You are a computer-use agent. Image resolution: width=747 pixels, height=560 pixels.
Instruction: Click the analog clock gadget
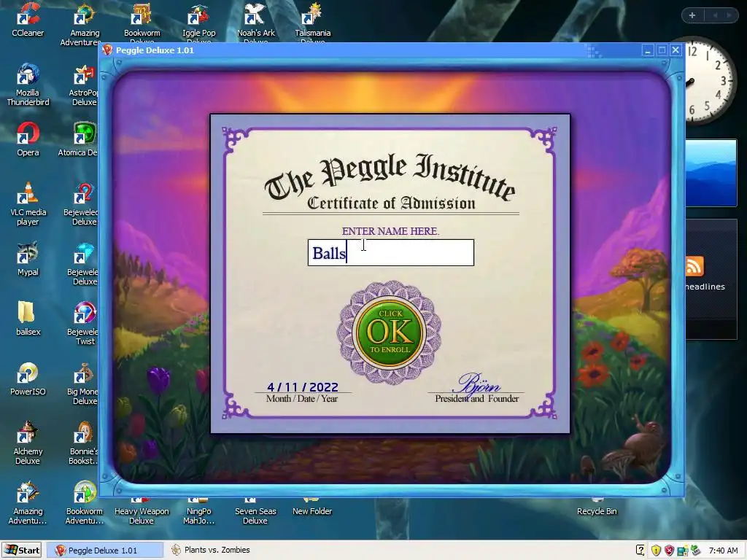coord(710,81)
